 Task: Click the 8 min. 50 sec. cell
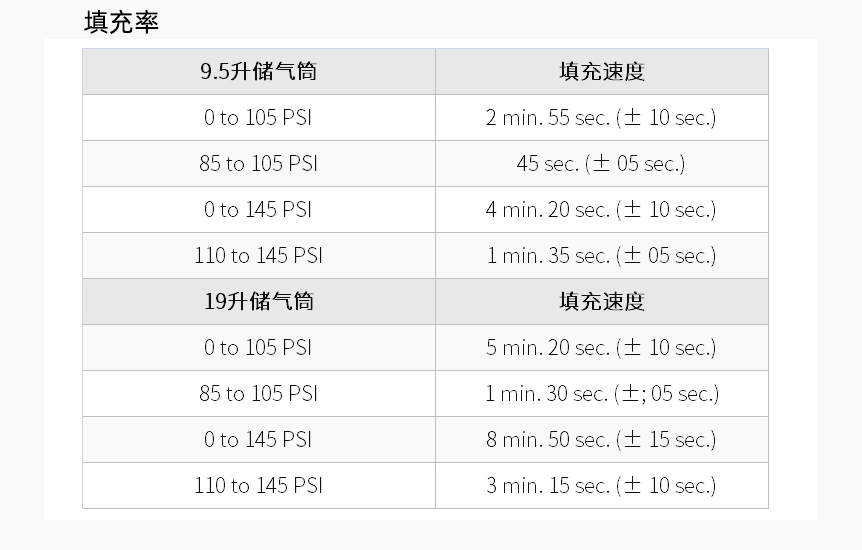click(x=602, y=439)
